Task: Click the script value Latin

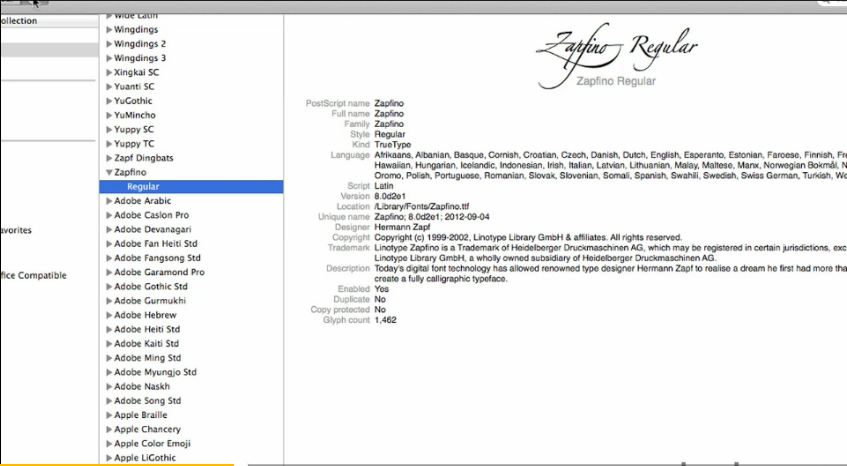Action: click(x=384, y=186)
